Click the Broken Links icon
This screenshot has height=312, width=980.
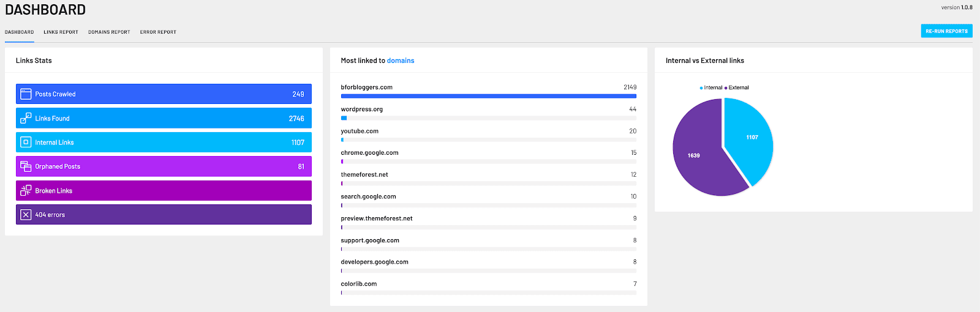[26, 190]
